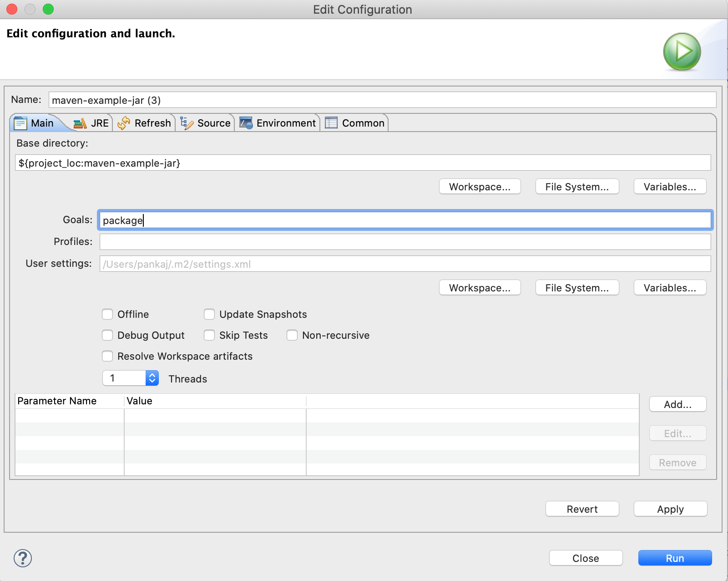728x581 pixels.
Task: Click the Common table icon
Action: click(330, 122)
